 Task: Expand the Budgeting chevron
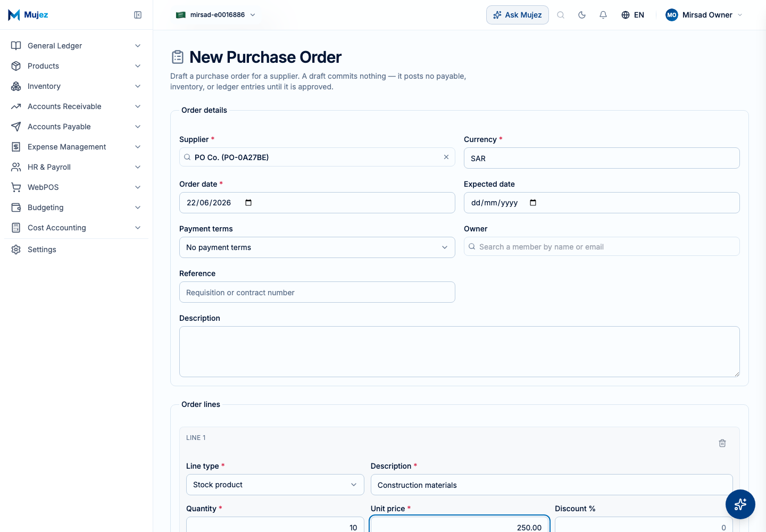click(138, 207)
